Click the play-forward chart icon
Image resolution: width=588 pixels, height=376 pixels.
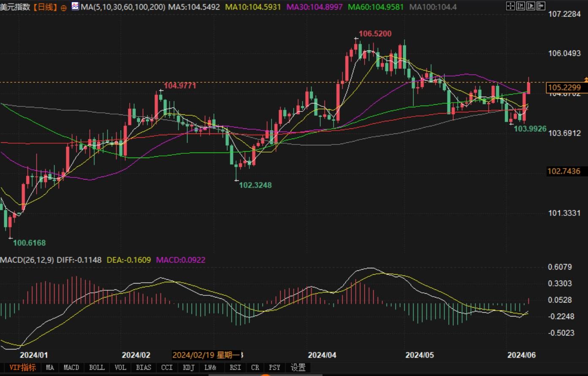531,6
